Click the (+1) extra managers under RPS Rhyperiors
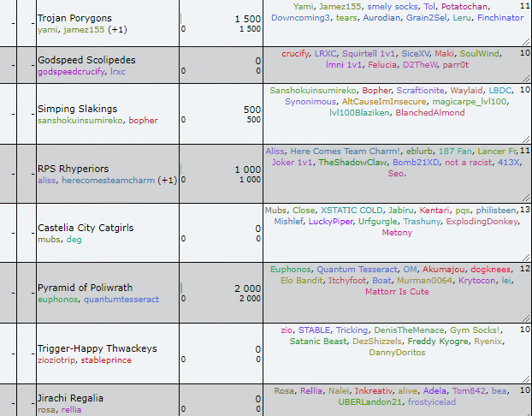This screenshot has height=416, width=532. pos(168,181)
